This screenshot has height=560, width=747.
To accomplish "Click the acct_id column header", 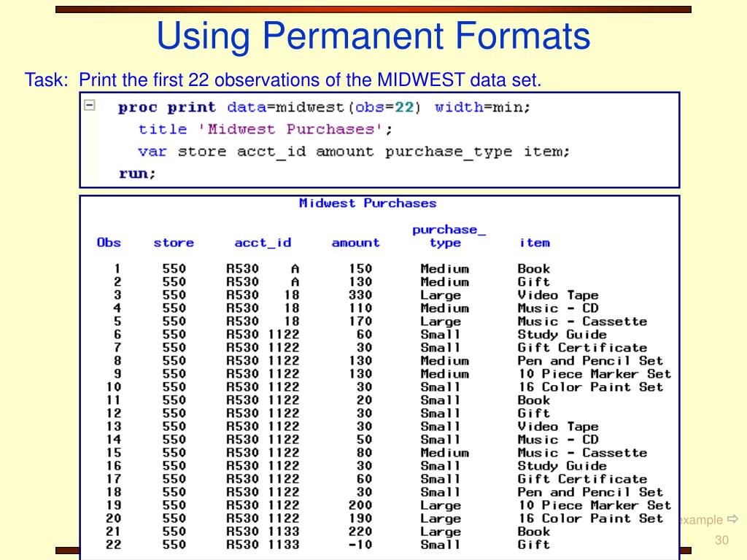I will tap(263, 243).
